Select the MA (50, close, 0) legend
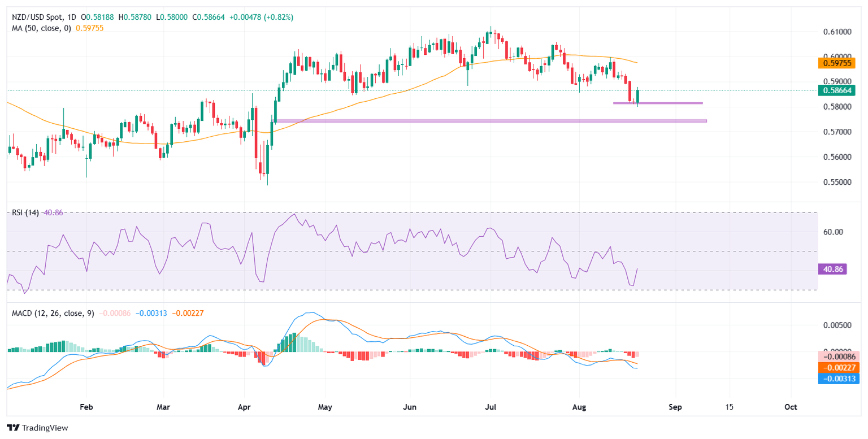This screenshot has width=868, height=439. 38,28
